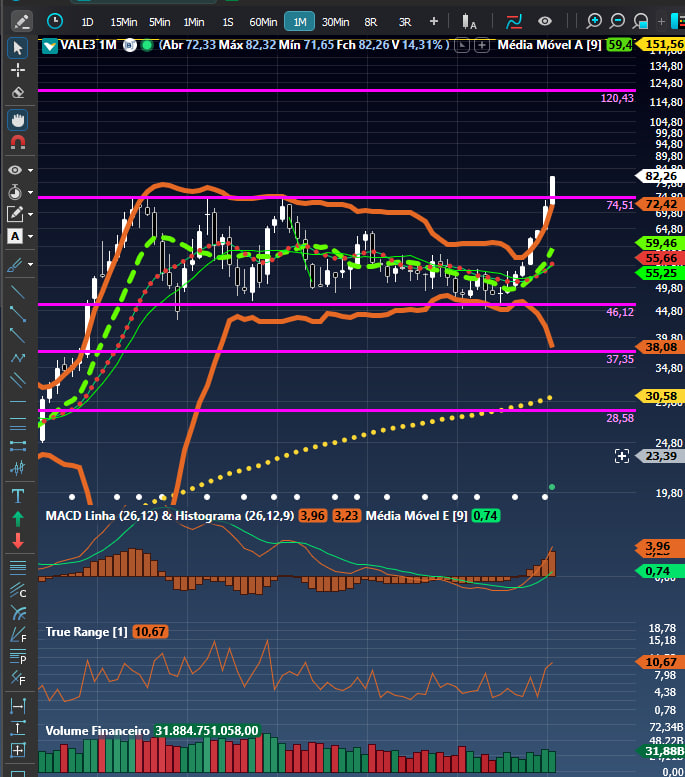Insert a red down arrow marker
The height and width of the screenshot is (777, 685).
pos(18,541)
